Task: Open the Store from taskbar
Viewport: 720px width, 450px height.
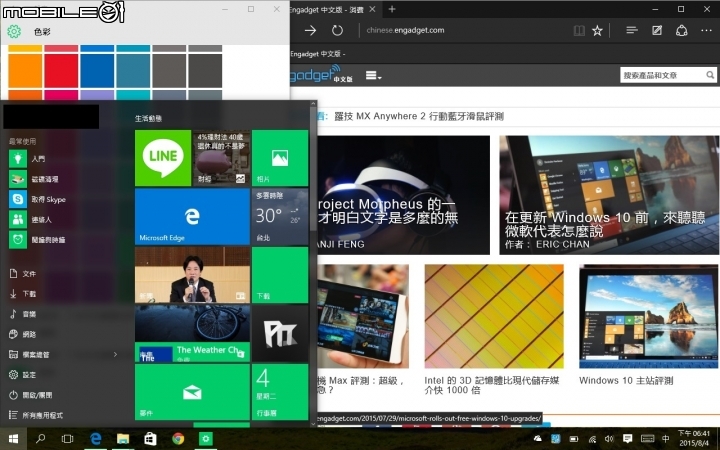Action: click(x=150, y=439)
